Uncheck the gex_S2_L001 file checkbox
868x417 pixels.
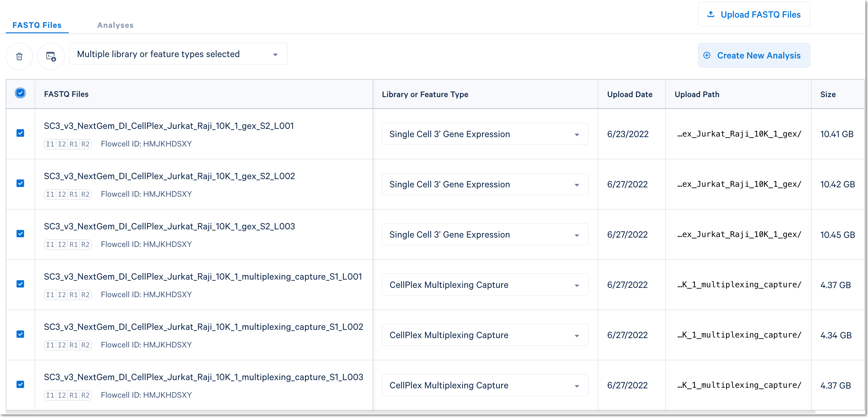[20, 133]
